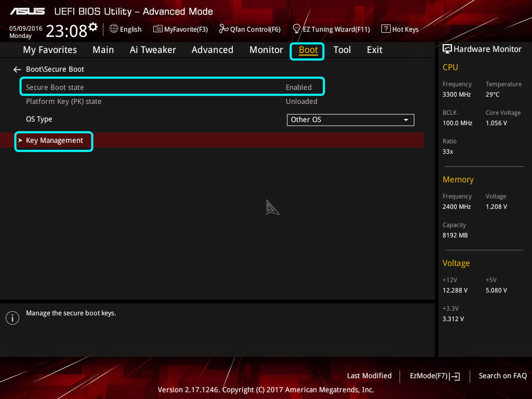Open the My Favorites tab
The width and height of the screenshot is (532, 399).
pos(50,50)
